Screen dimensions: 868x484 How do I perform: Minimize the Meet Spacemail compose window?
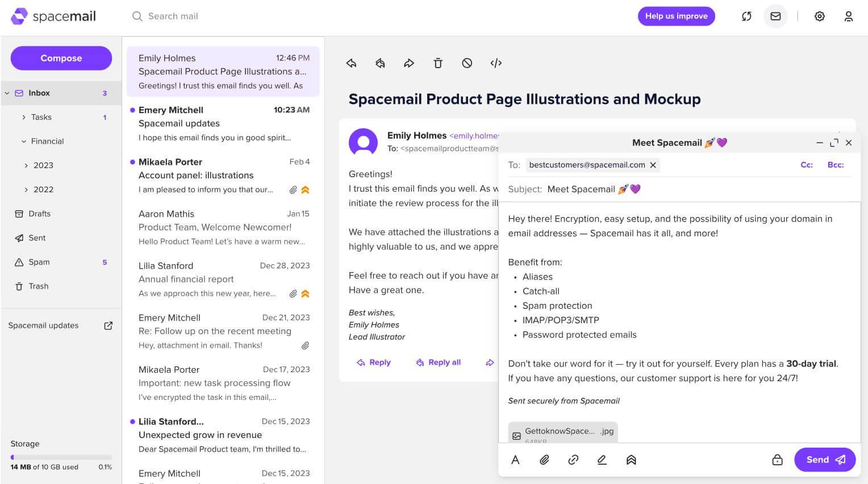[x=819, y=143]
